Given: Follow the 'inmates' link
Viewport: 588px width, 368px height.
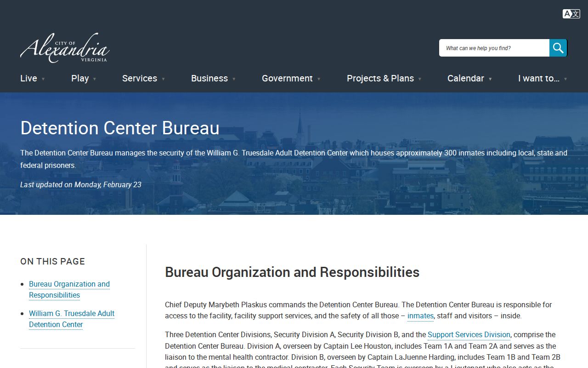Looking at the screenshot, I should (420, 316).
